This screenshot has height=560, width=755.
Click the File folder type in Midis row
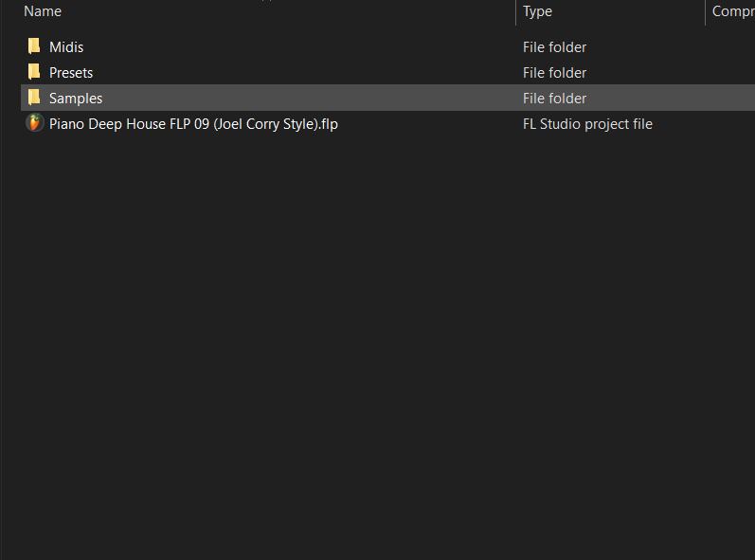pyautogui.click(x=554, y=47)
